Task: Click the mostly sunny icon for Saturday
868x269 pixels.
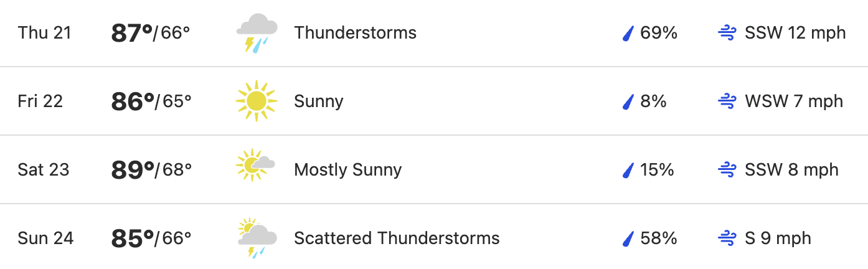Action: [x=255, y=166]
